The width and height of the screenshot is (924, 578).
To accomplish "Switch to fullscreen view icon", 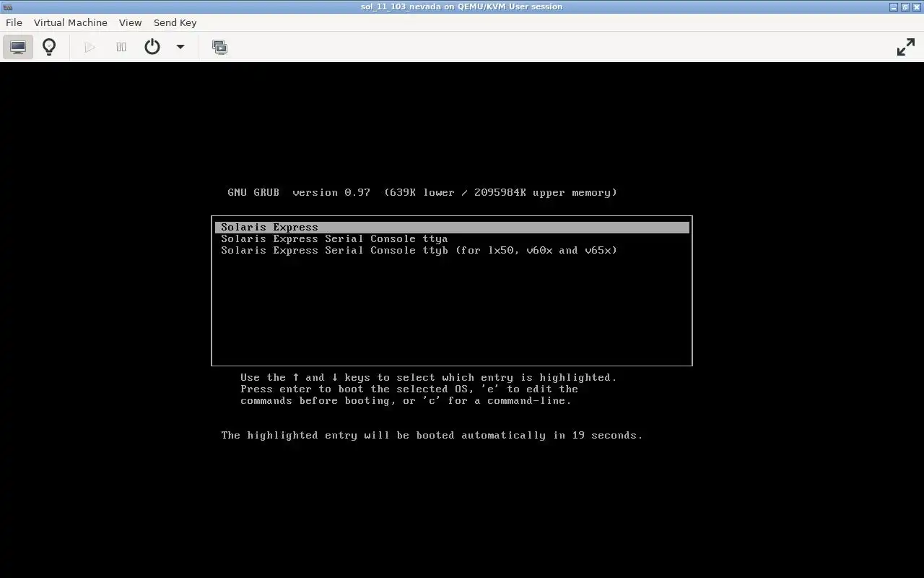I will click(906, 47).
